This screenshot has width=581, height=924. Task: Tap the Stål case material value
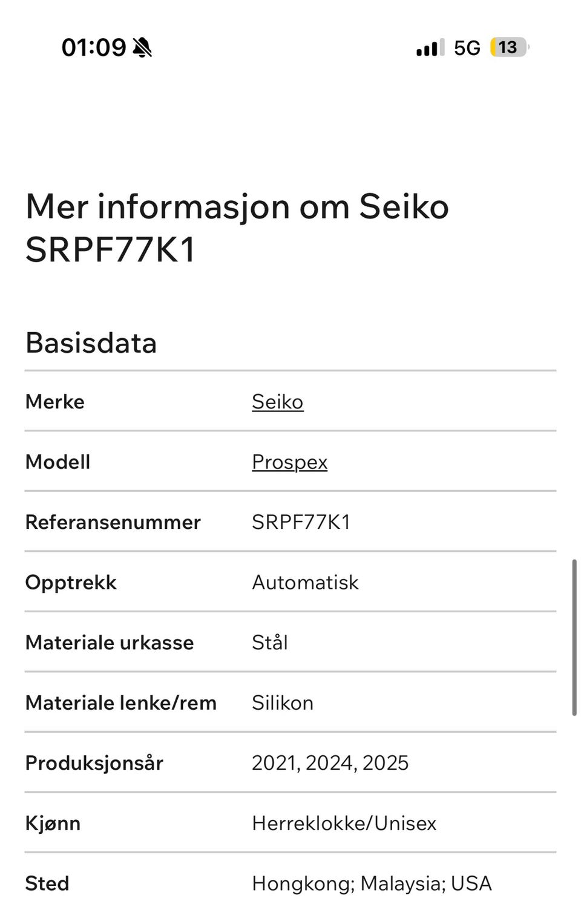270,642
